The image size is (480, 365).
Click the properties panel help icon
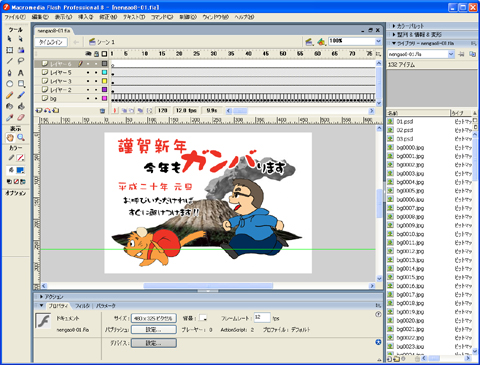pyautogui.click(x=378, y=314)
